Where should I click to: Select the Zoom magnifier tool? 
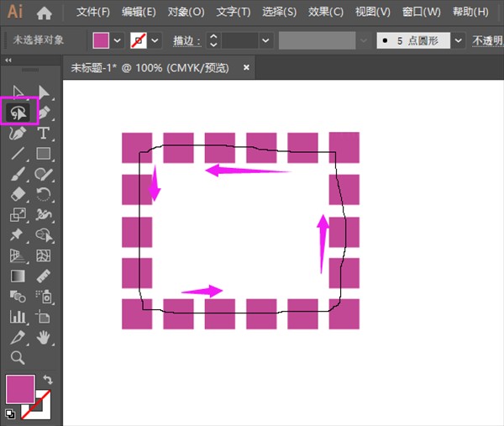pos(18,357)
